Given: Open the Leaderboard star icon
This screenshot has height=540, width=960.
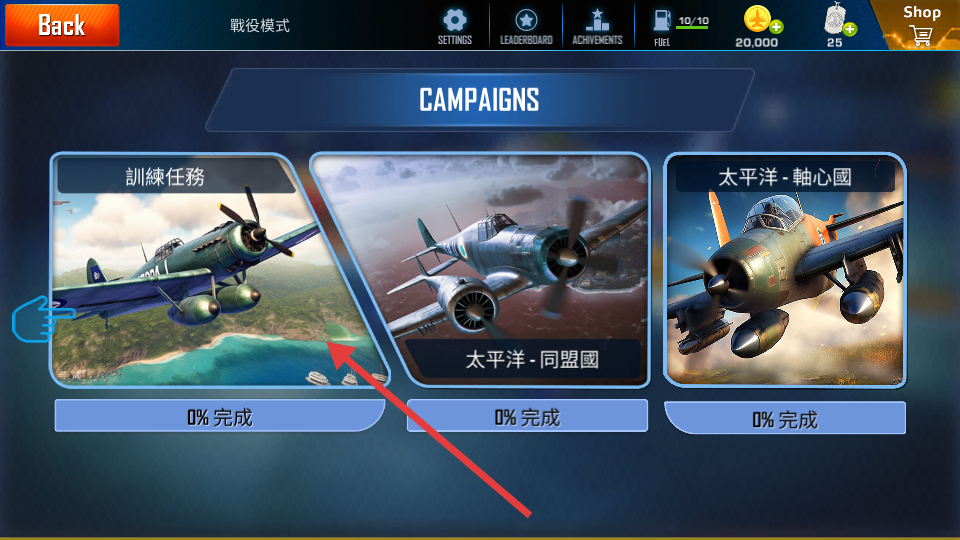Looking at the screenshot, I should click(526, 20).
